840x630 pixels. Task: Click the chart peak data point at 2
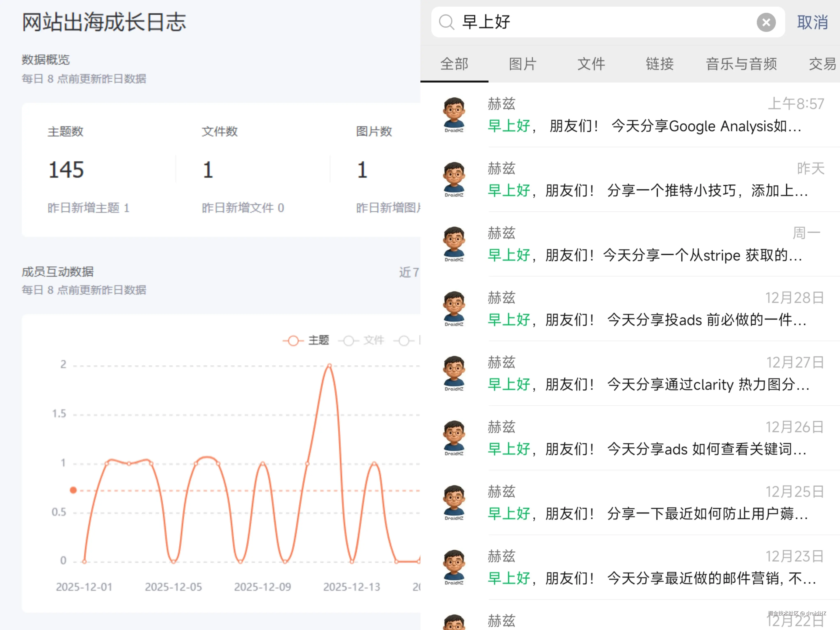click(x=329, y=366)
